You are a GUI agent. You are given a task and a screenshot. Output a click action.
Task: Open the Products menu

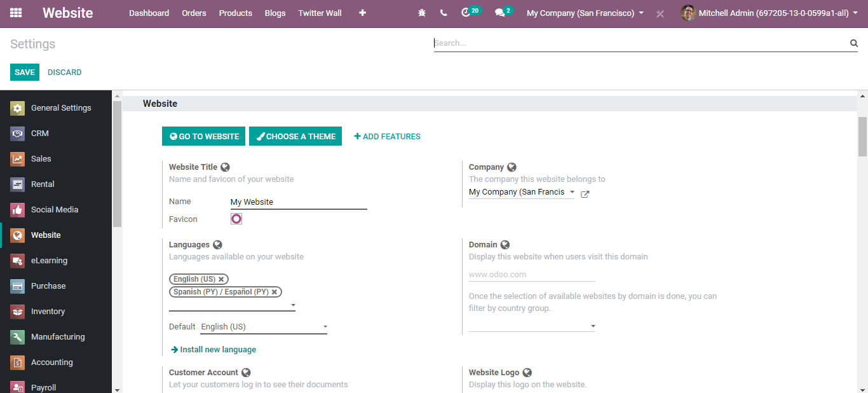235,13
